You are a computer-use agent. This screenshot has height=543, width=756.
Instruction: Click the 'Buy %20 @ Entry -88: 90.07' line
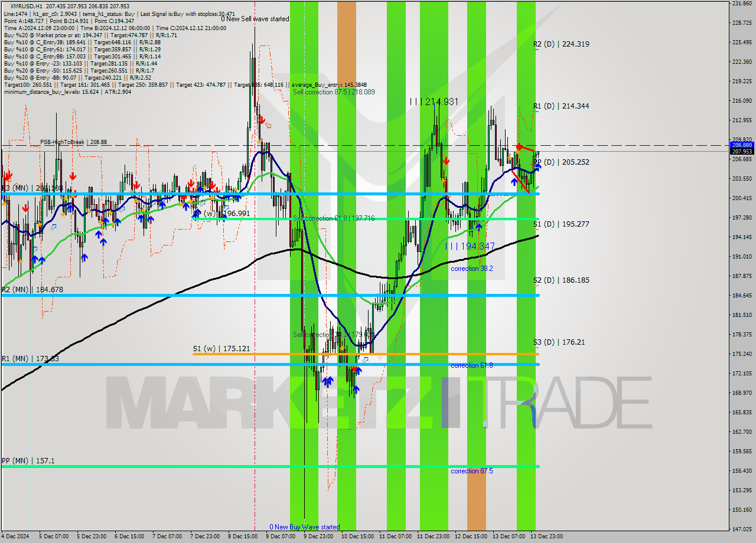pos(77,78)
